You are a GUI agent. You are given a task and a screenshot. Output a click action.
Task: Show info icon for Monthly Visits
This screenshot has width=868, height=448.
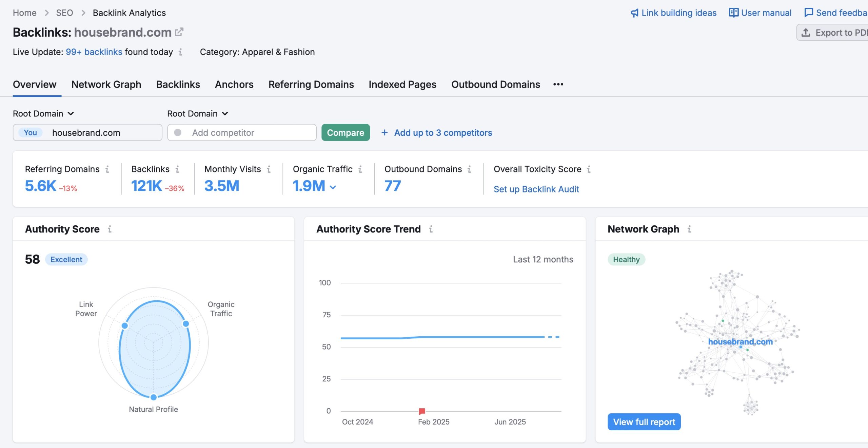pos(269,169)
